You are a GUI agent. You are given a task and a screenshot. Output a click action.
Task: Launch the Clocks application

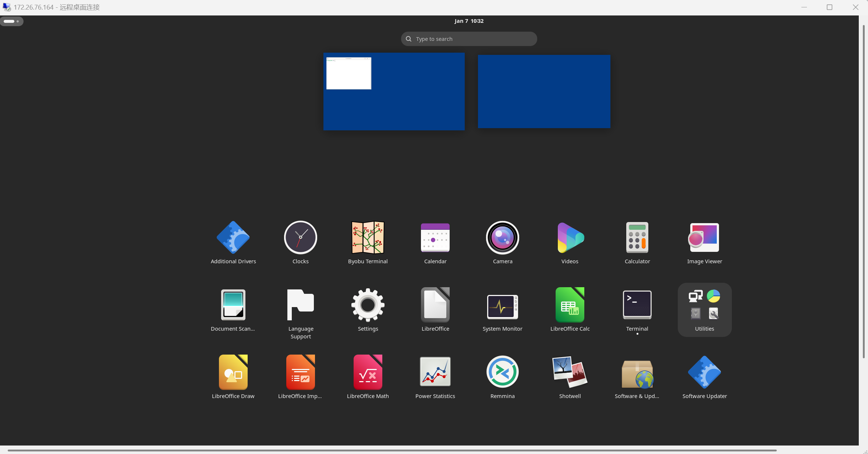tap(300, 238)
